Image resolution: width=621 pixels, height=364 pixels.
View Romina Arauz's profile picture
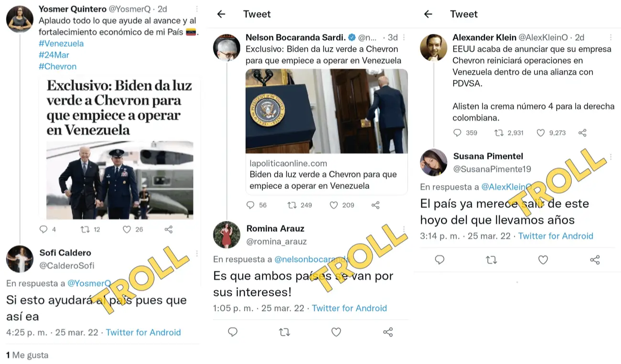226,235
